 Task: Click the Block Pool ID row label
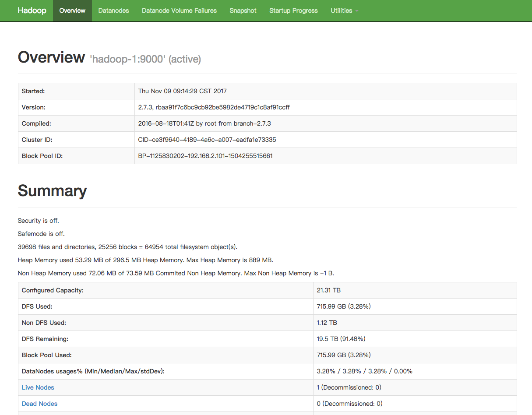[42, 156]
